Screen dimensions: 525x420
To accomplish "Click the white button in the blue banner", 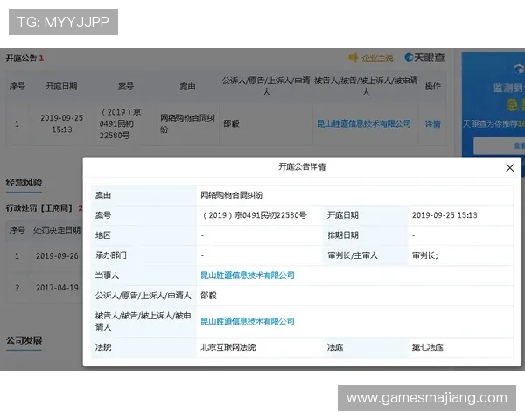I will [x=500, y=146].
